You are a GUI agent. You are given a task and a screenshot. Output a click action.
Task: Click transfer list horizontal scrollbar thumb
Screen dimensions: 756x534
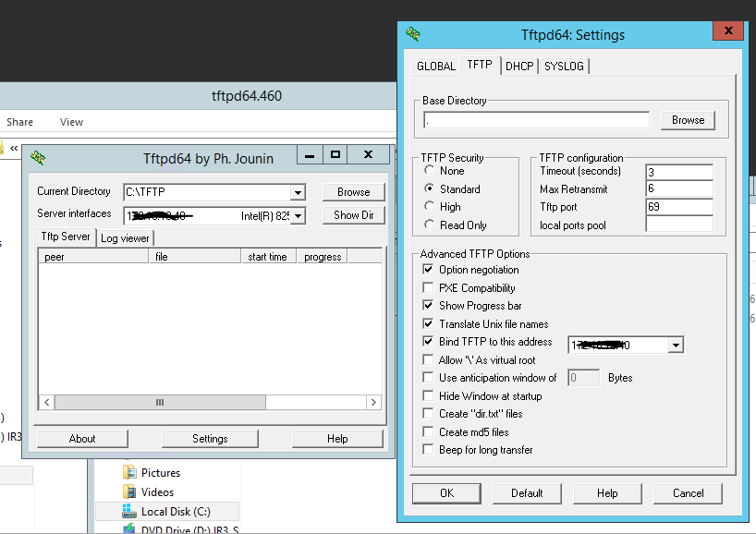pos(160,403)
